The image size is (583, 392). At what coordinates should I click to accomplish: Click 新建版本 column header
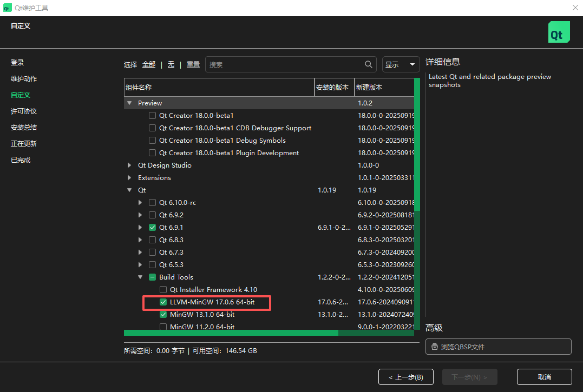[x=384, y=87]
